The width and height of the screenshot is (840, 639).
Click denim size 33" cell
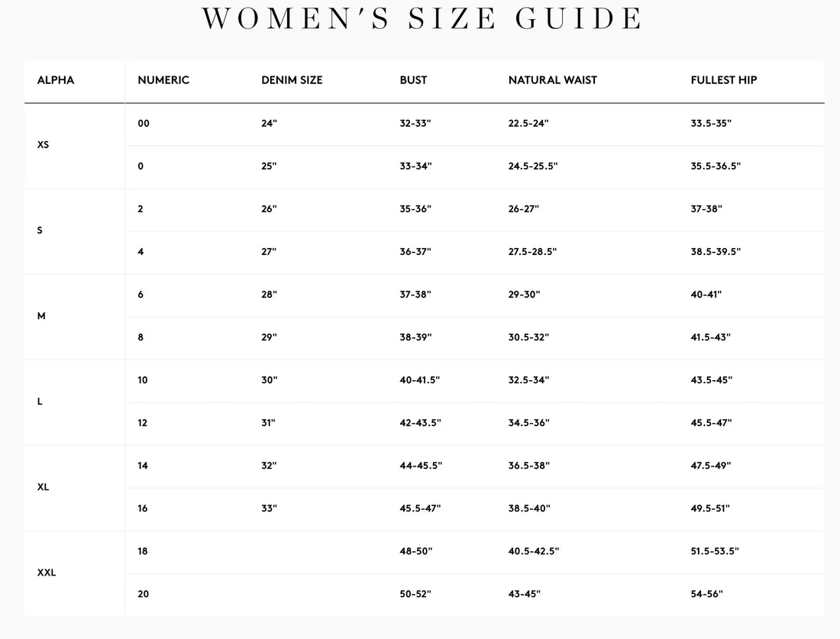(x=270, y=508)
